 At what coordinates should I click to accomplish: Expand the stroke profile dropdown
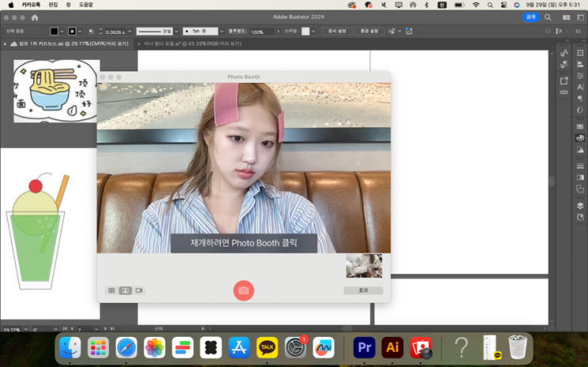[x=176, y=32]
